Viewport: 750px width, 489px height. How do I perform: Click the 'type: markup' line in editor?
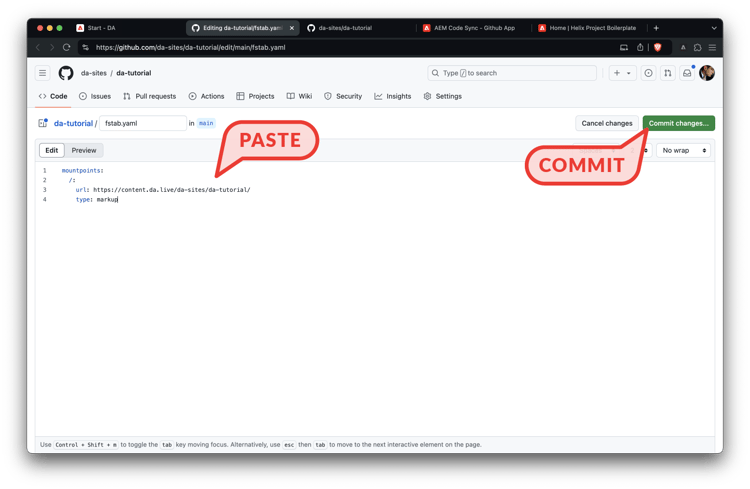(x=97, y=200)
